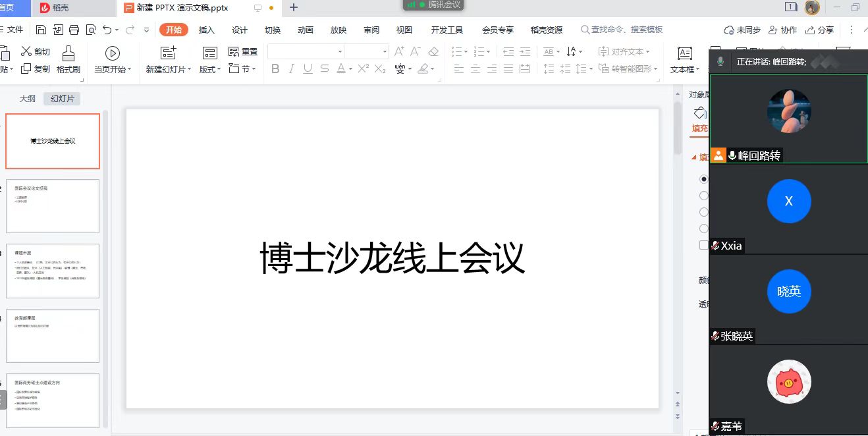The width and height of the screenshot is (868, 436).
Task: Click the Collaborate (协作) button
Action: [x=783, y=30]
